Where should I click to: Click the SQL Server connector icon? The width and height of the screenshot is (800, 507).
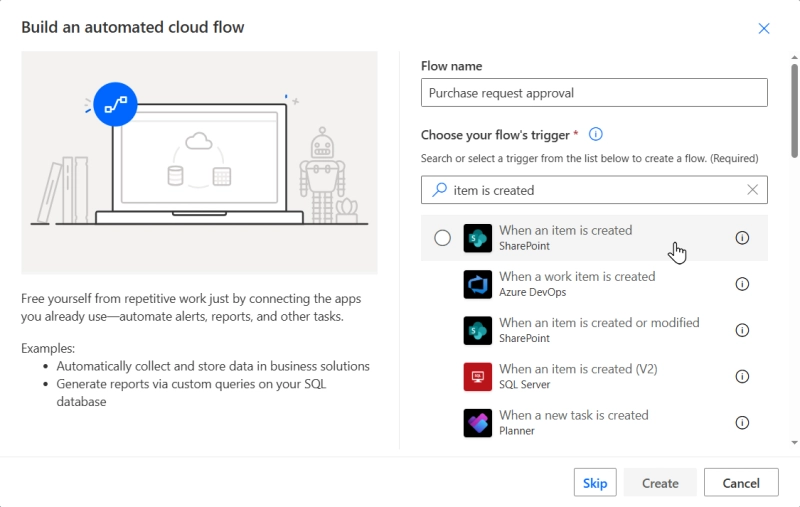click(x=478, y=377)
